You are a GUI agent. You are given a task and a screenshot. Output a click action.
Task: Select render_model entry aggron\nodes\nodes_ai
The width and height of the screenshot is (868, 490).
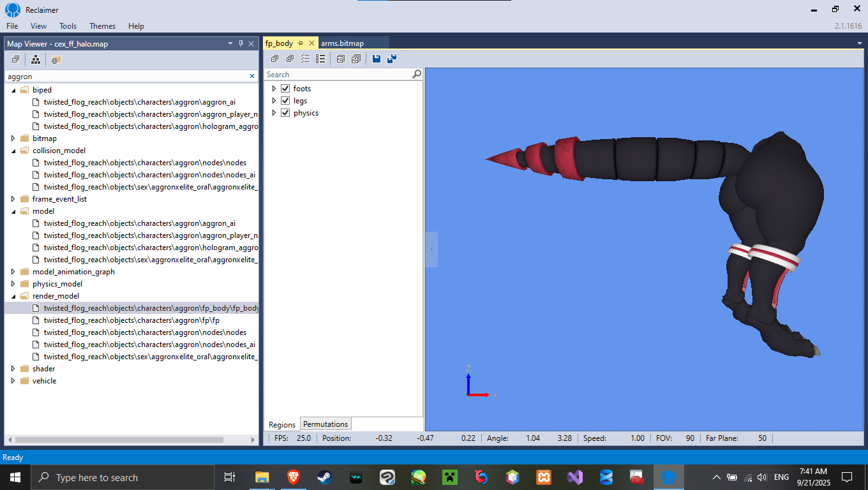click(x=149, y=345)
